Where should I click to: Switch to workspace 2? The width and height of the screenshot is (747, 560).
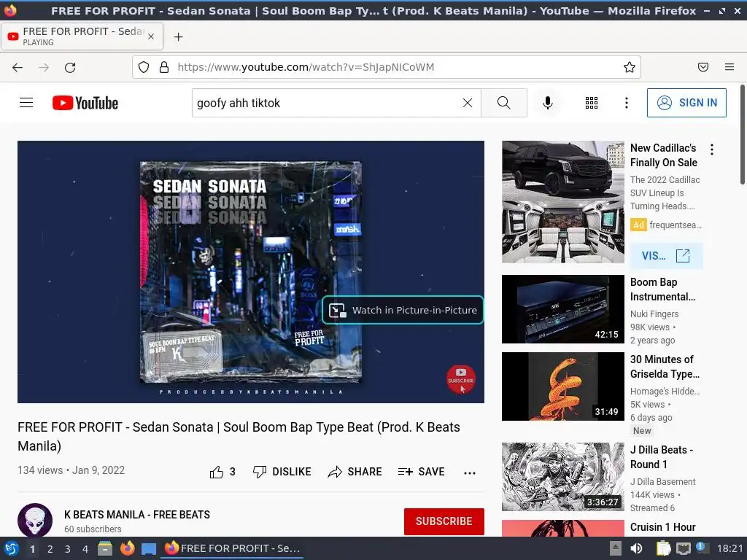[x=50, y=549]
